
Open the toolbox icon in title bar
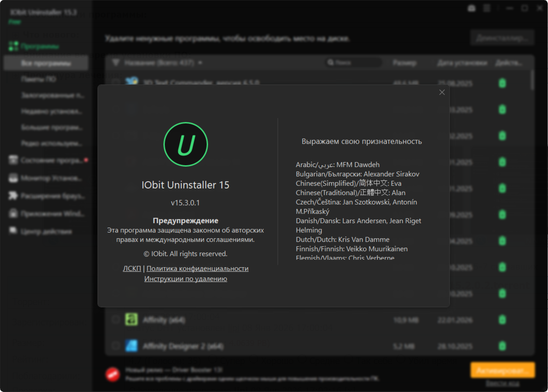tap(472, 8)
